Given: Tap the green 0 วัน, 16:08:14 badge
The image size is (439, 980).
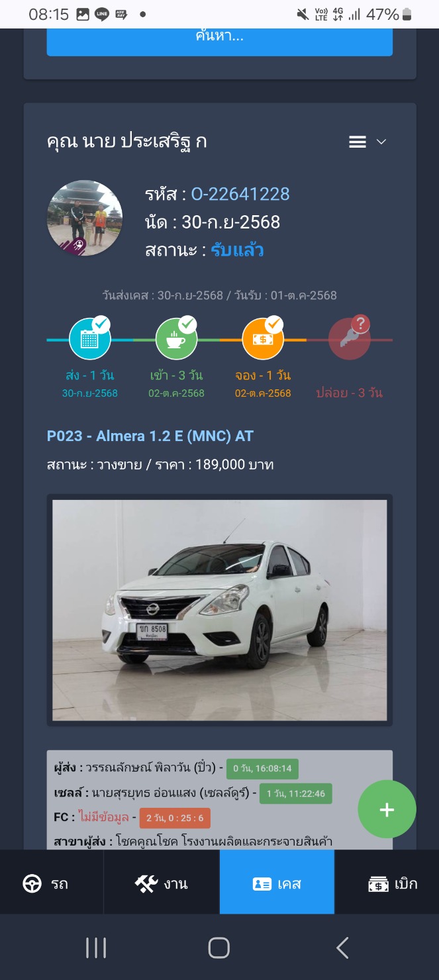Looking at the screenshot, I should coord(263,769).
